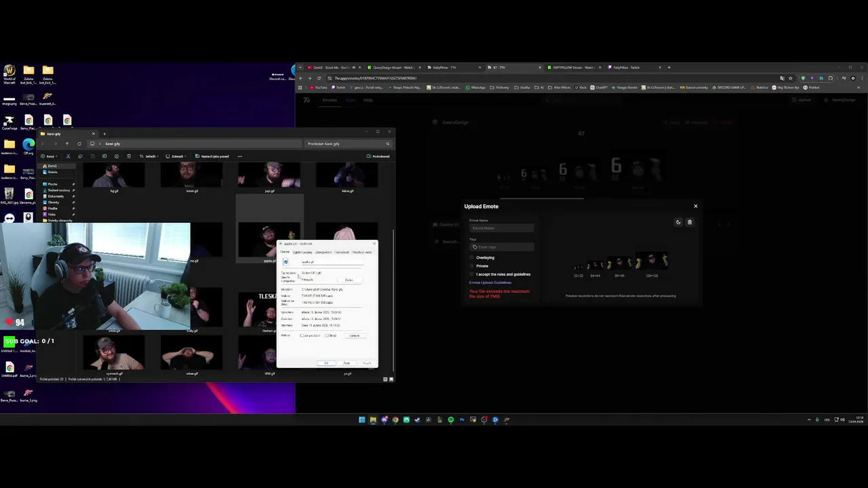Click the Změnit button in properties

coord(349,280)
